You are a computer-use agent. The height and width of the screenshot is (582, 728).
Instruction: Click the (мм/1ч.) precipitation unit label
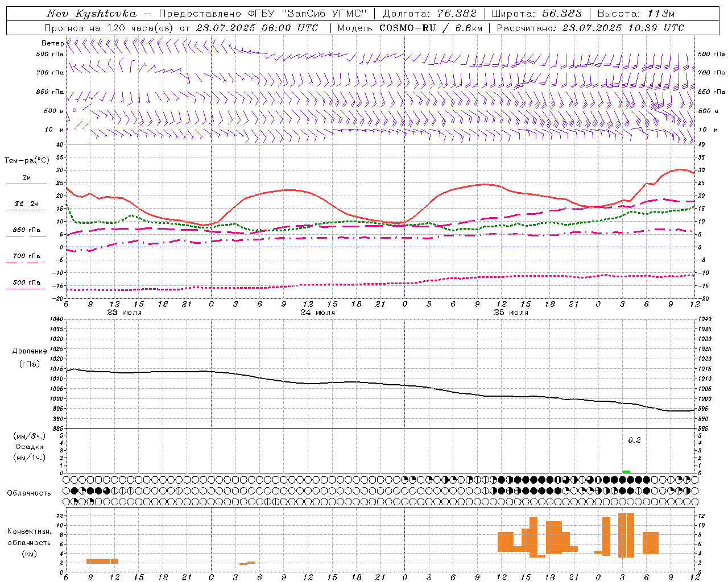point(30,458)
